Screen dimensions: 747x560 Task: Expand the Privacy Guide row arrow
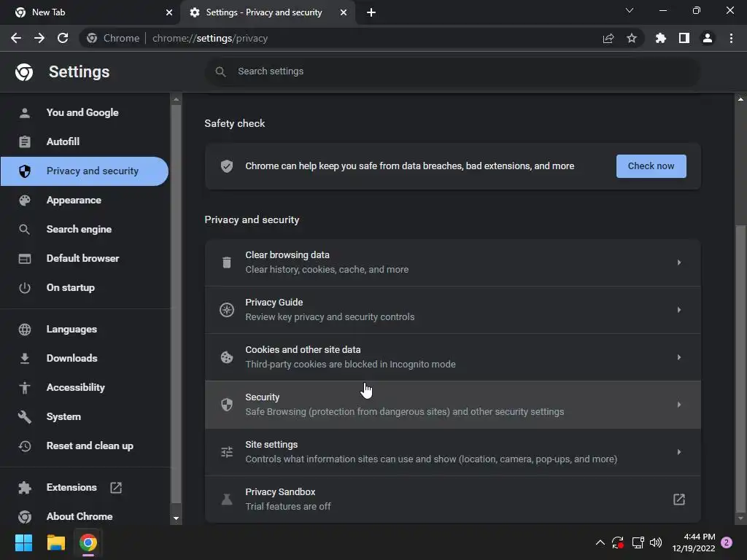(679, 310)
